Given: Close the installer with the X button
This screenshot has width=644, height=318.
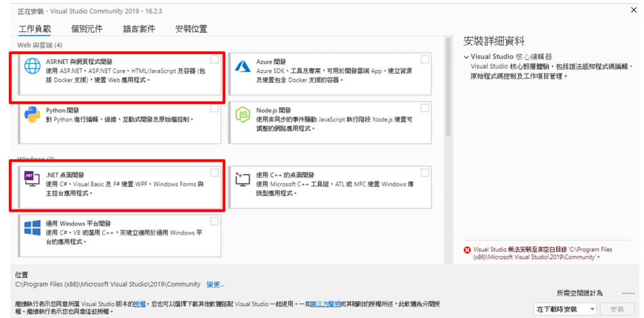Looking at the screenshot, I should tap(634, 10).
